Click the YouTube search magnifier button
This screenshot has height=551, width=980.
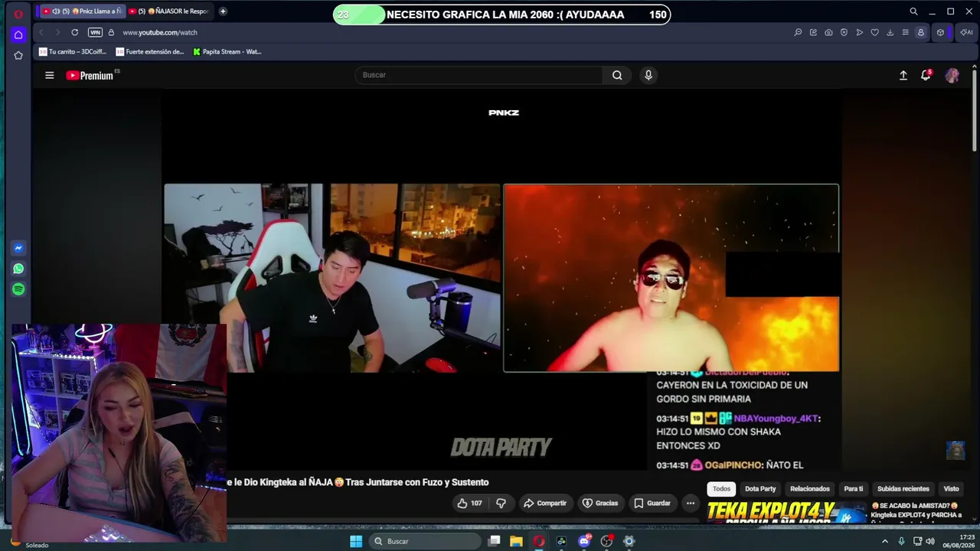(x=617, y=75)
